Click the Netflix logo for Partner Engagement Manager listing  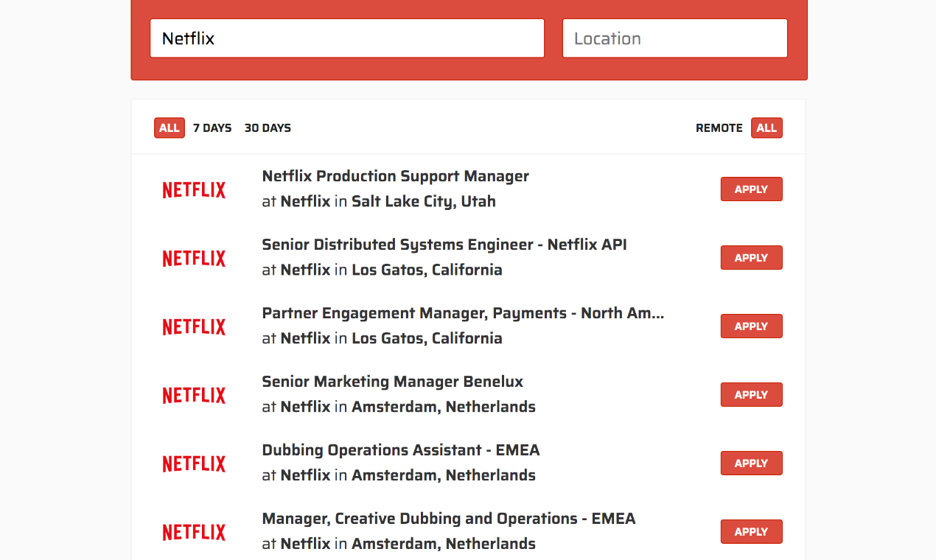coord(194,326)
